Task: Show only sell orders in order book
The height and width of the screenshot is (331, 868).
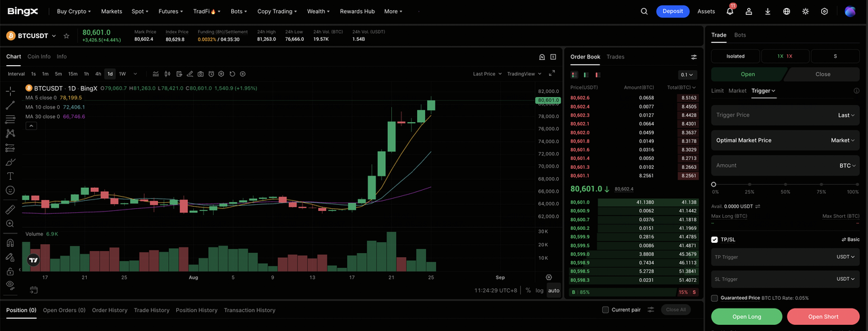Action: (597, 75)
